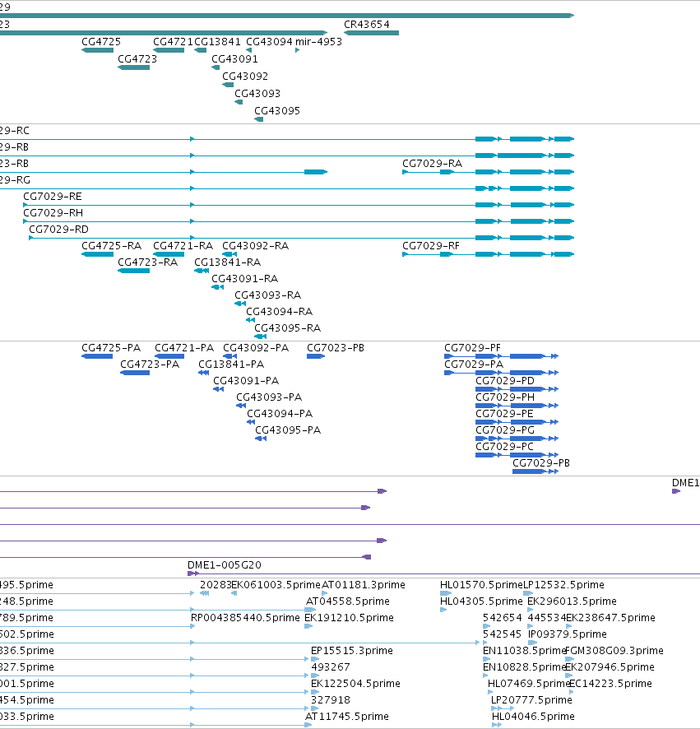Click the CR43654 gene label
This screenshot has height=729, width=700.
(366, 25)
